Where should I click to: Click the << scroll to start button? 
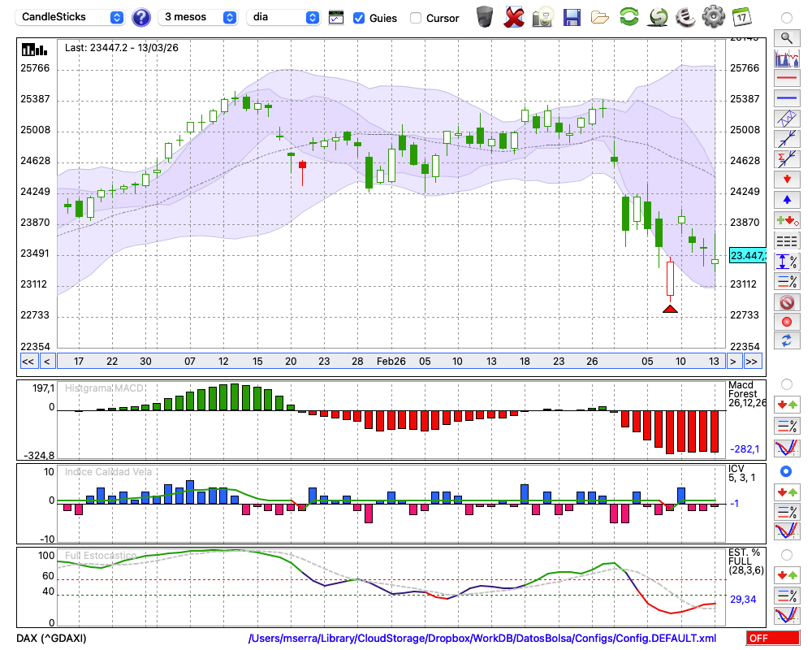[x=28, y=361]
